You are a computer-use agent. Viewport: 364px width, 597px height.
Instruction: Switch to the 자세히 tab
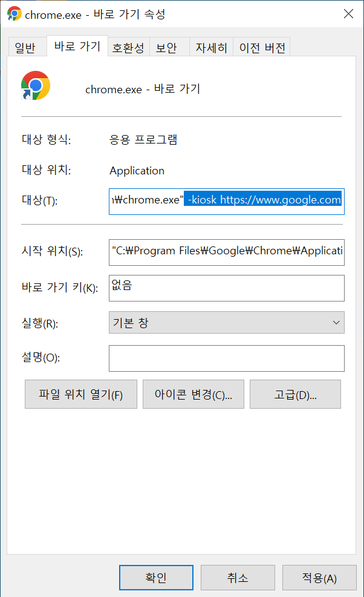[211, 48]
